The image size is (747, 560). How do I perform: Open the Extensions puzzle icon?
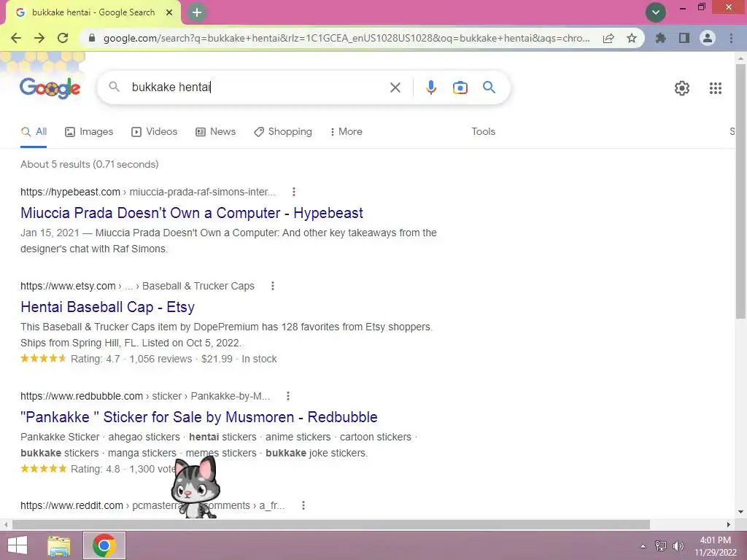click(x=660, y=38)
